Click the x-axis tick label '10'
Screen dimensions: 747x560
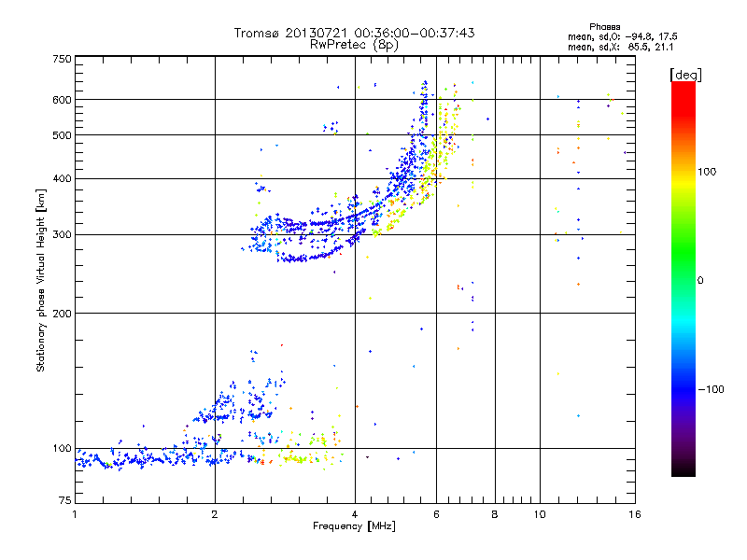point(540,514)
